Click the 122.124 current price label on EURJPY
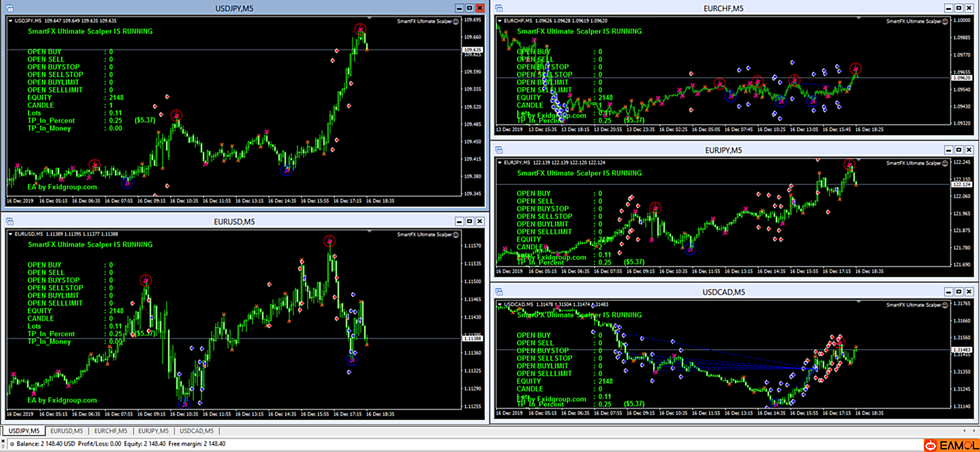The image size is (980, 452). [962, 185]
